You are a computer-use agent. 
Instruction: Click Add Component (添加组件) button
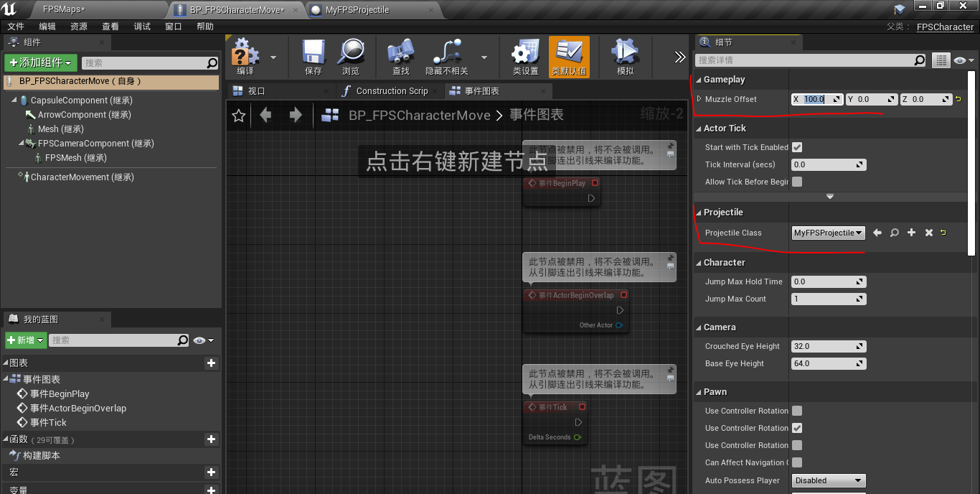coord(40,63)
